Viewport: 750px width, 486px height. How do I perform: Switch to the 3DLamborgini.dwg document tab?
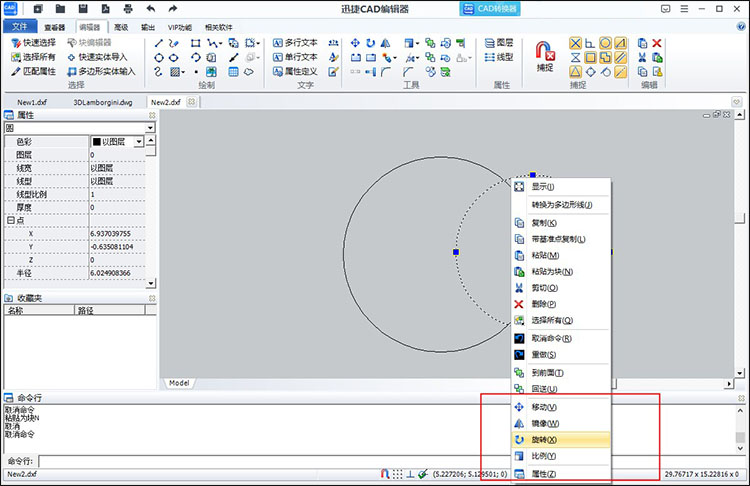coord(103,102)
